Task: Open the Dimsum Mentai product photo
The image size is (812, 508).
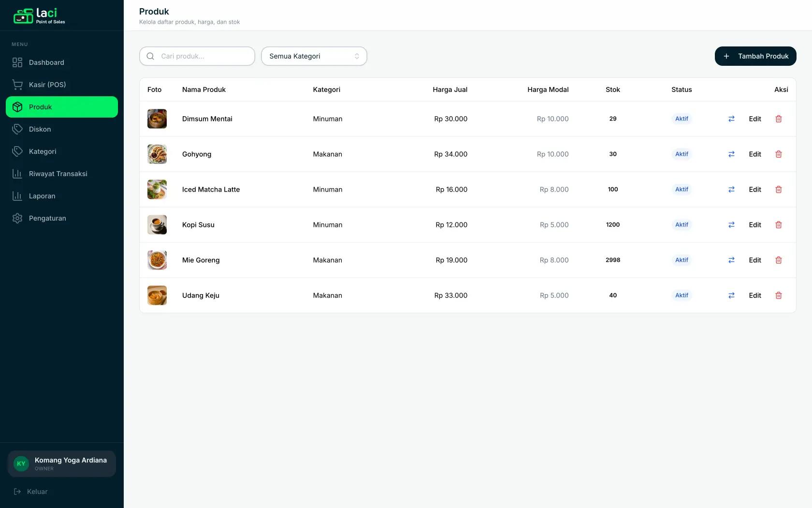Action: tap(157, 119)
